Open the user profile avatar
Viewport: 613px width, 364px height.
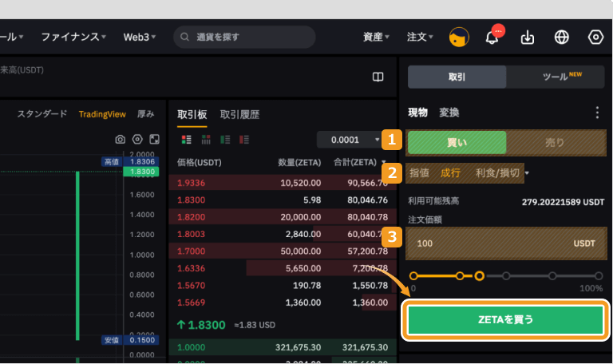(x=459, y=38)
